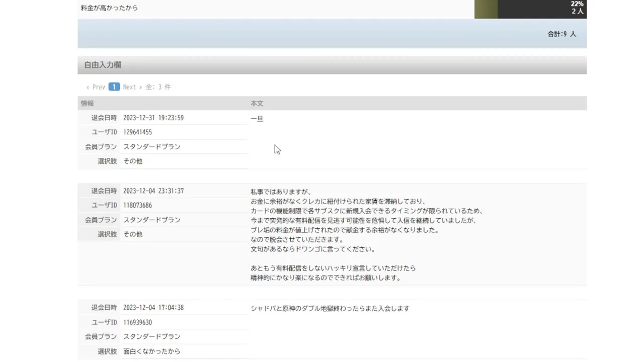This screenshot has height=362, width=644.
Task: Select pagination page 1
Action: pyautogui.click(x=114, y=87)
